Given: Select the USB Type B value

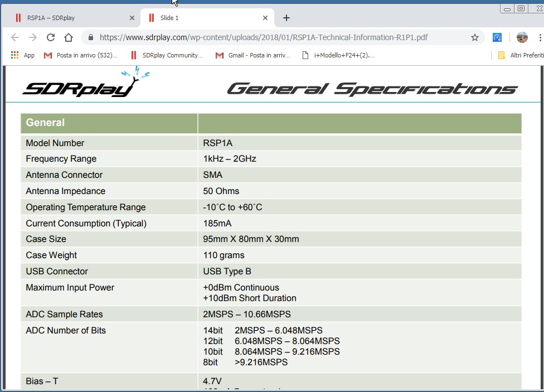Looking at the screenshot, I should (227, 271).
